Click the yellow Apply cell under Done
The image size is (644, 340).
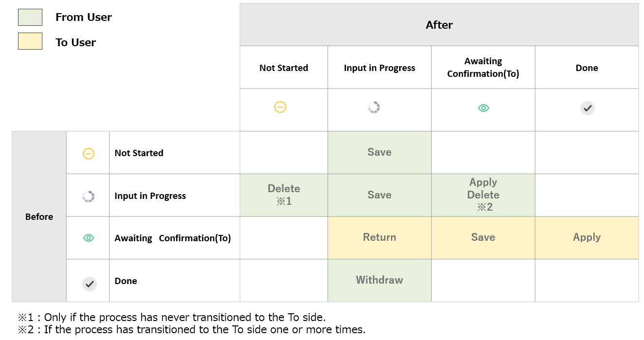[x=587, y=238]
